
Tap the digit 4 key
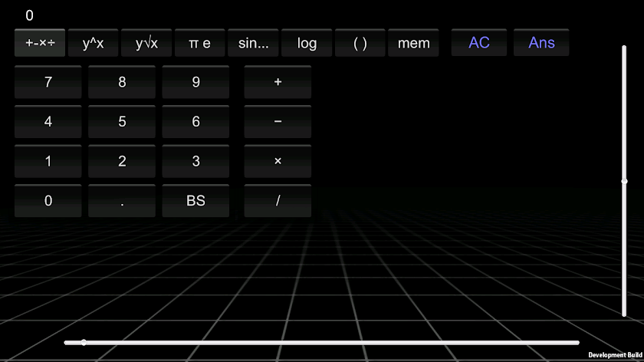[x=48, y=122]
